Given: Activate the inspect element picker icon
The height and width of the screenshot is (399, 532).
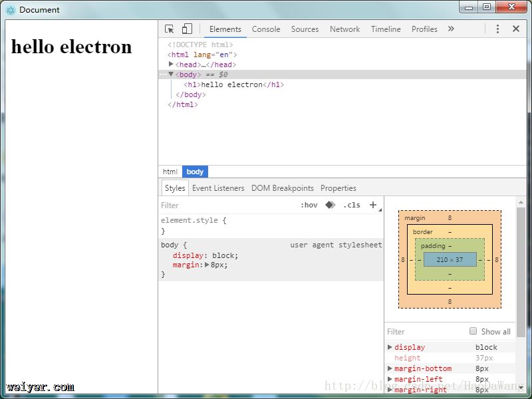Looking at the screenshot, I should pos(170,29).
